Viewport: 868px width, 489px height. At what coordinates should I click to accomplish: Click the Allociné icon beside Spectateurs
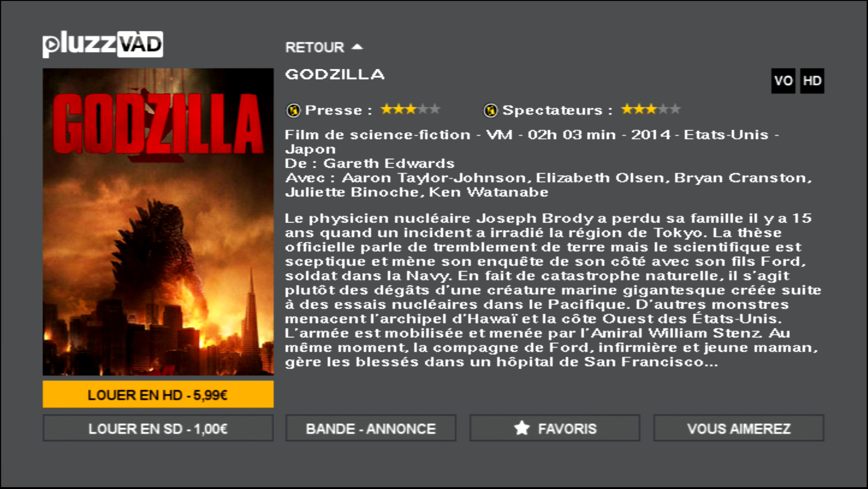pos(490,111)
